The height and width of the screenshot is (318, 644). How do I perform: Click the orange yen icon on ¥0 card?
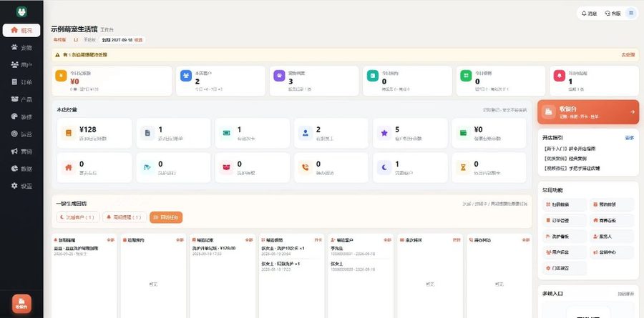(62, 76)
